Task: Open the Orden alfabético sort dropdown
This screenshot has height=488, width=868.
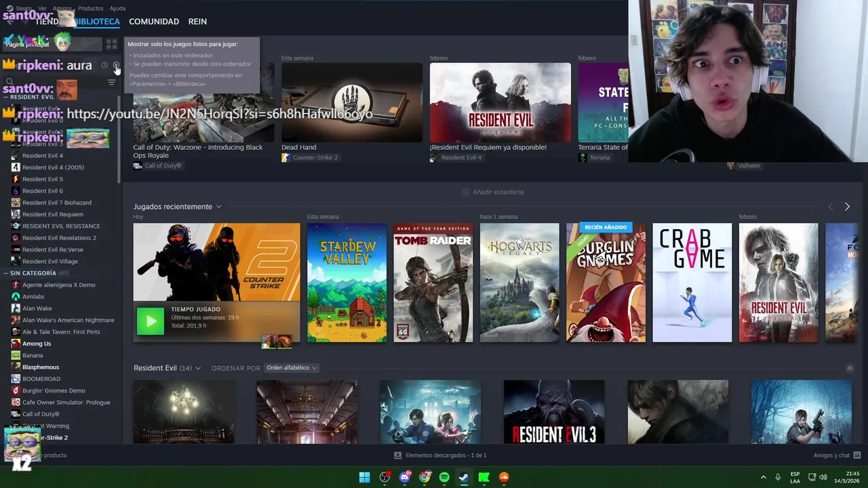Action: click(x=291, y=368)
